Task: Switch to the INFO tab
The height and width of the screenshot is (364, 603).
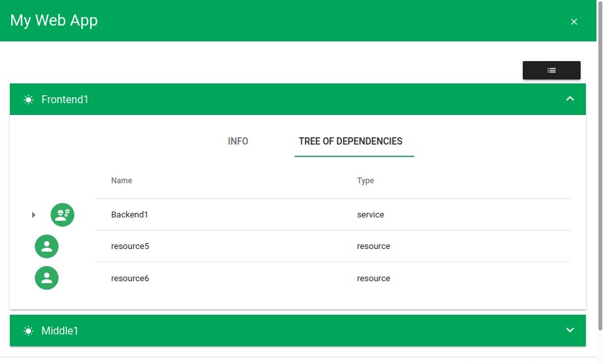Action: pos(238,141)
